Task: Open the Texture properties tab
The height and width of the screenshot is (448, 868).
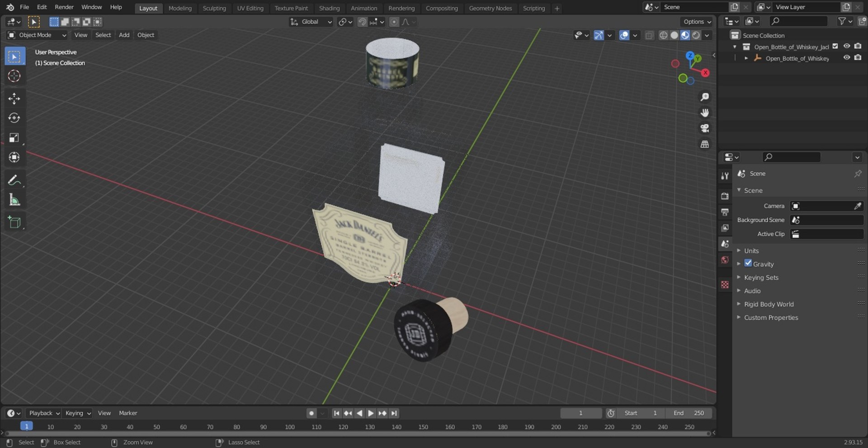Action: point(725,284)
